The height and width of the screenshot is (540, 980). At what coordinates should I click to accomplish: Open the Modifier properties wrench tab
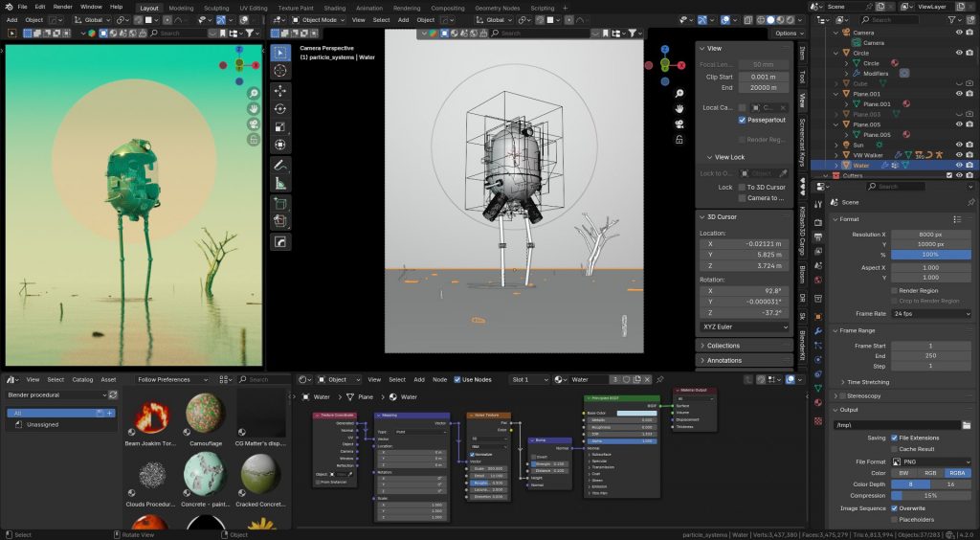[819, 330]
